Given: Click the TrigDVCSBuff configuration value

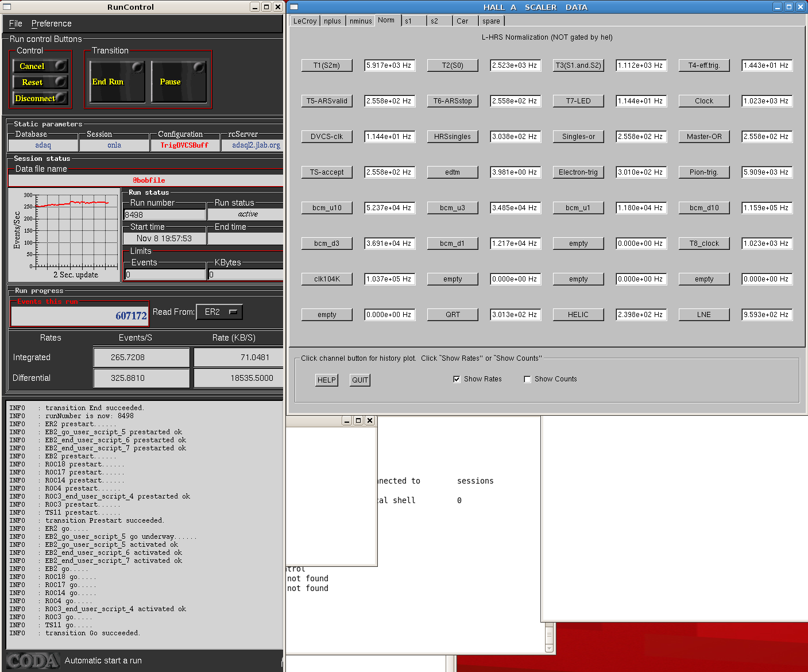Looking at the screenshot, I should point(184,145).
